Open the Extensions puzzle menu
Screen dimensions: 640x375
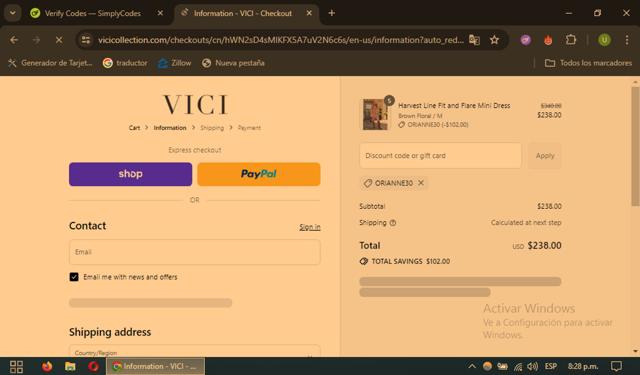[571, 40]
